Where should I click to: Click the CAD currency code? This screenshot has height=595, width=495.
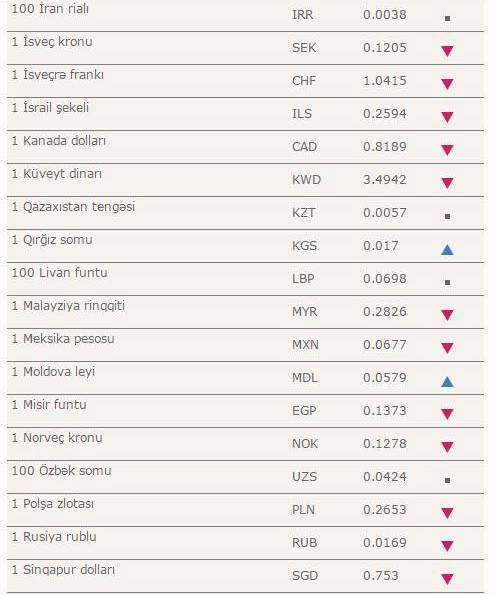pyautogui.click(x=304, y=146)
